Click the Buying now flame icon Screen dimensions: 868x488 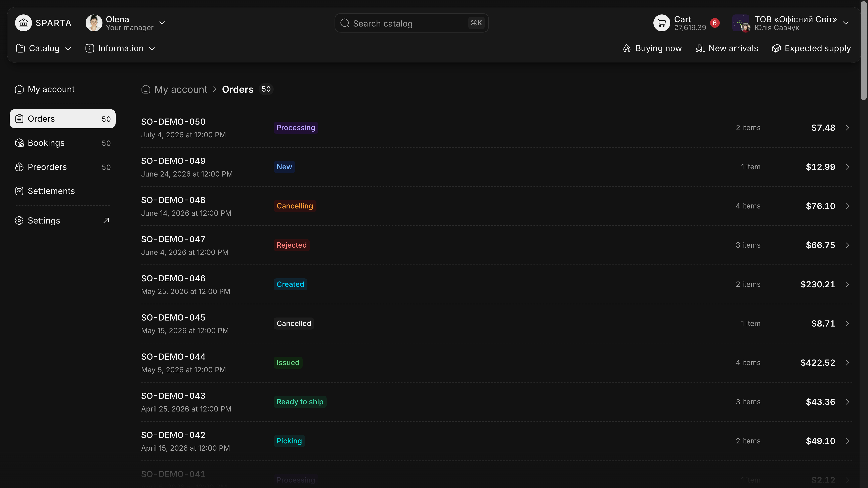(627, 48)
